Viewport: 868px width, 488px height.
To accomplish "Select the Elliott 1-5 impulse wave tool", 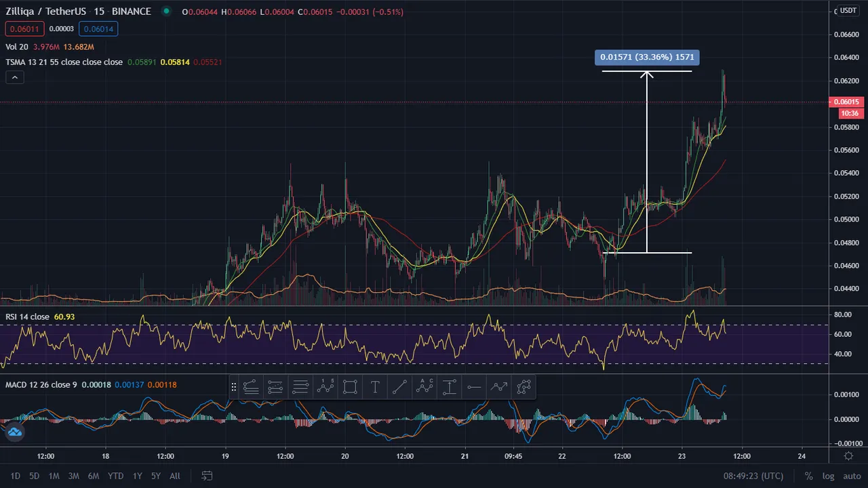I will coord(325,387).
